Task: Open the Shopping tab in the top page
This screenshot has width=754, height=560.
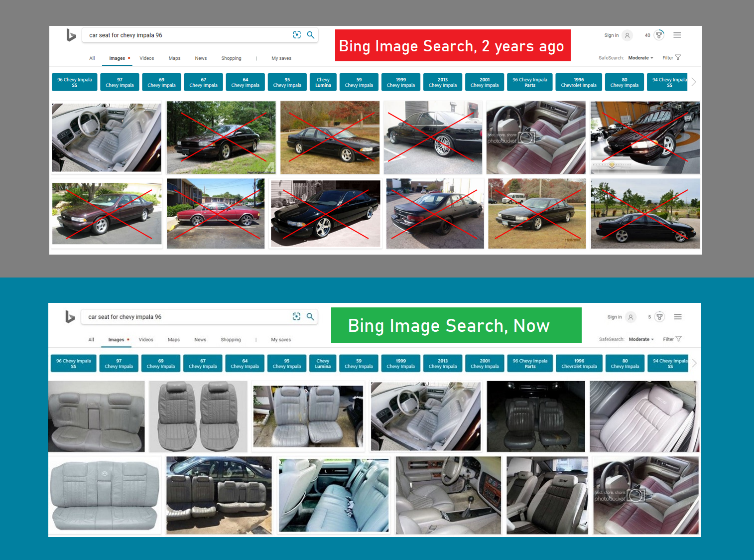Action: coord(231,58)
